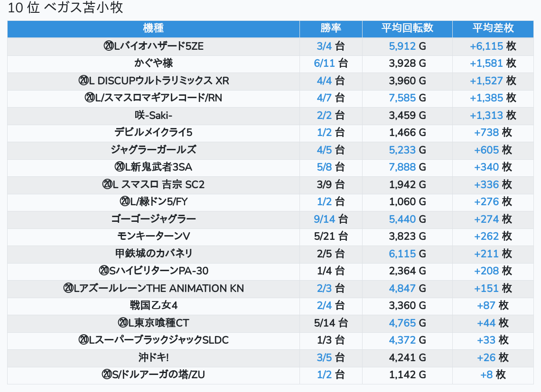541x392 pixels.
Task: Select the ⑳LバイオハザードSZE machine name
Action: click(x=153, y=46)
